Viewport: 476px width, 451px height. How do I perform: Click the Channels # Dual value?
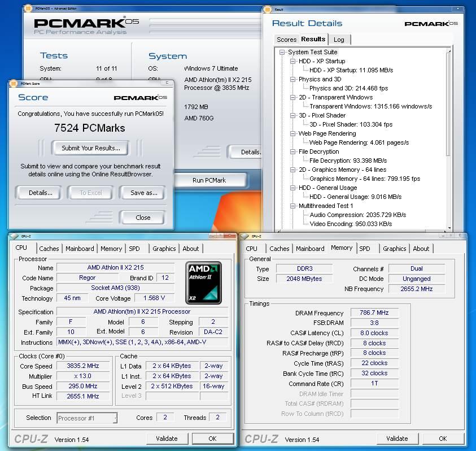(417, 268)
